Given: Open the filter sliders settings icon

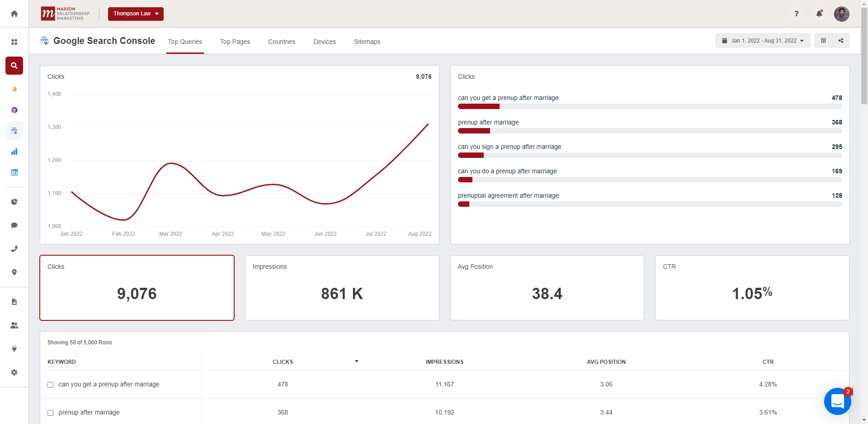Looking at the screenshot, I should (x=823, y=41).
